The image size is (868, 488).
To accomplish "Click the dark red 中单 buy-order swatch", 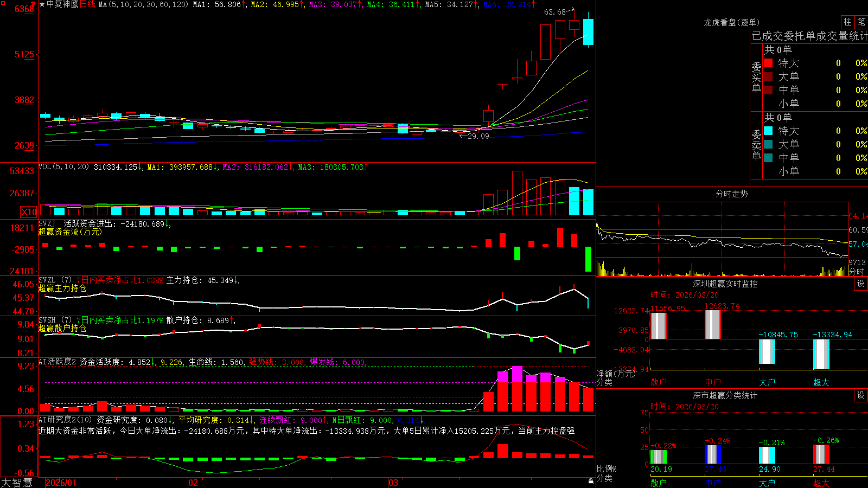I will 768,90.
